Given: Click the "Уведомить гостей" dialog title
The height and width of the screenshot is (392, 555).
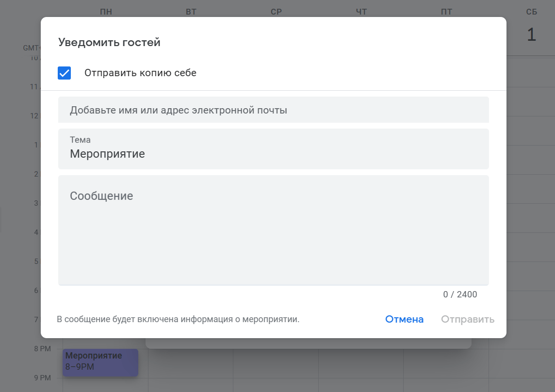Looking at the screenshot, I should click(x=109, y=42).
